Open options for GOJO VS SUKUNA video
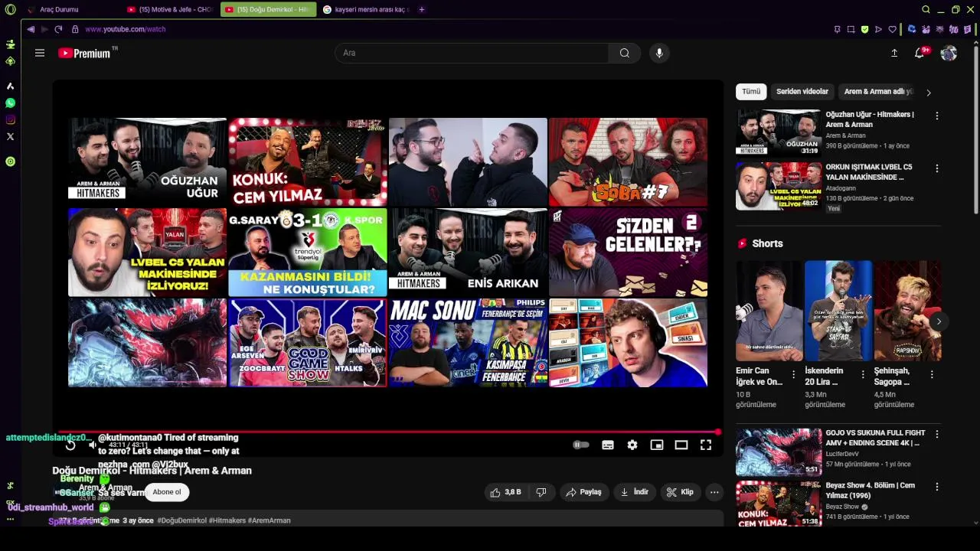 click(936, 435)
